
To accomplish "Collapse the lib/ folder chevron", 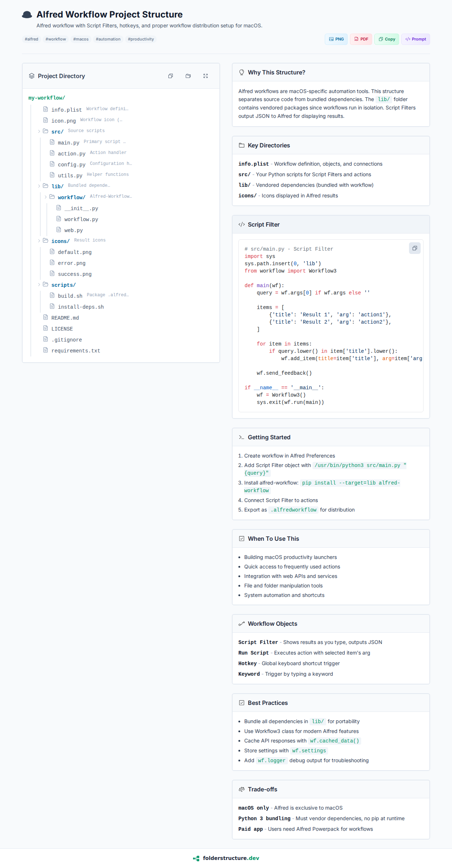I will point(39,186).
